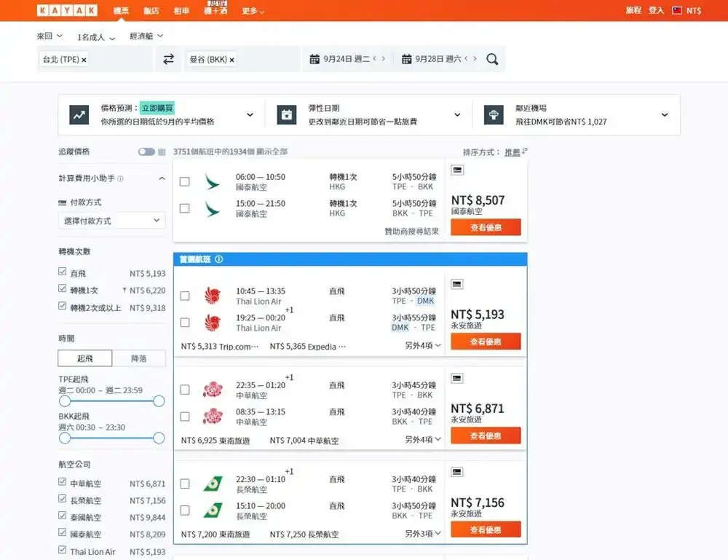The height and width of the screenshot is (560, 728).
Task: Click baggage fee icon on NT$ 7,156 result
Action: [457, 472]
